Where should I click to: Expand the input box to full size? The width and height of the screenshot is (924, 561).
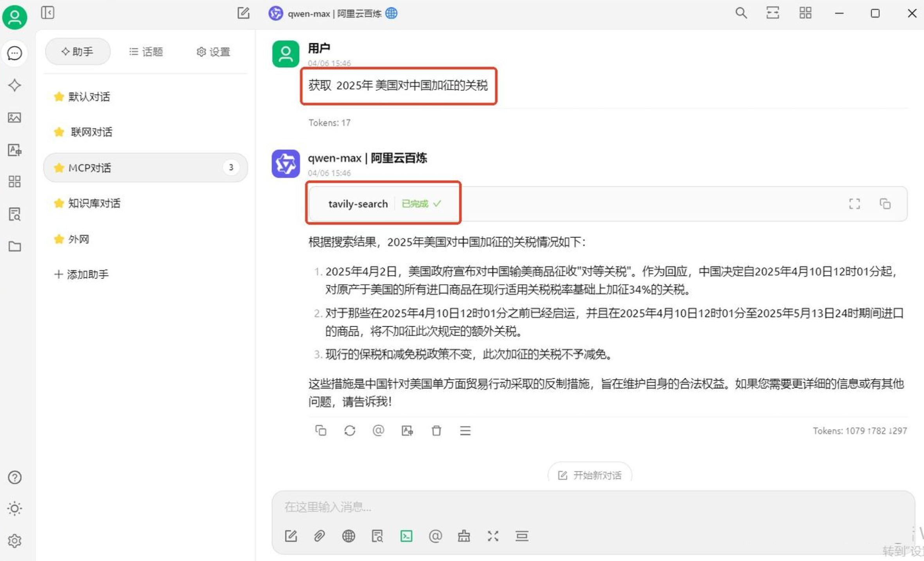[493, 536]
